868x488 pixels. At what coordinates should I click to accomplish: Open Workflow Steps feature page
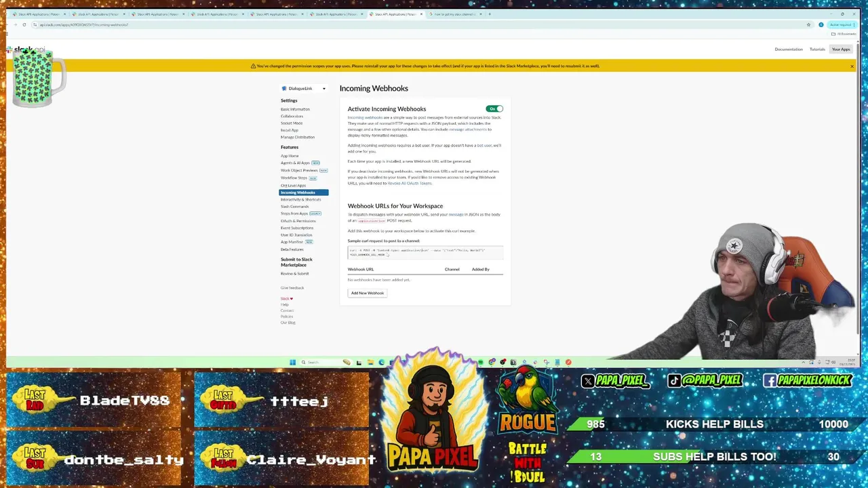(294, 178)
